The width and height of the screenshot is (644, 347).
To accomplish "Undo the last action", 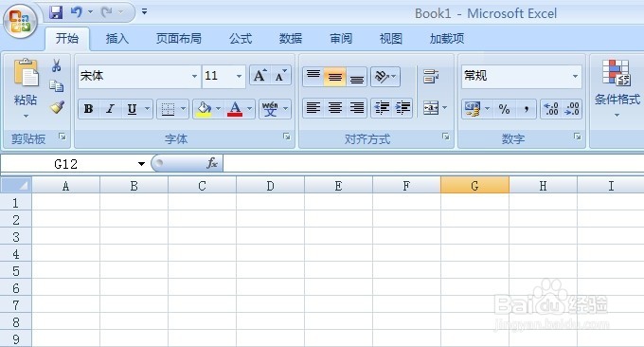I will (x=77, y=12).
